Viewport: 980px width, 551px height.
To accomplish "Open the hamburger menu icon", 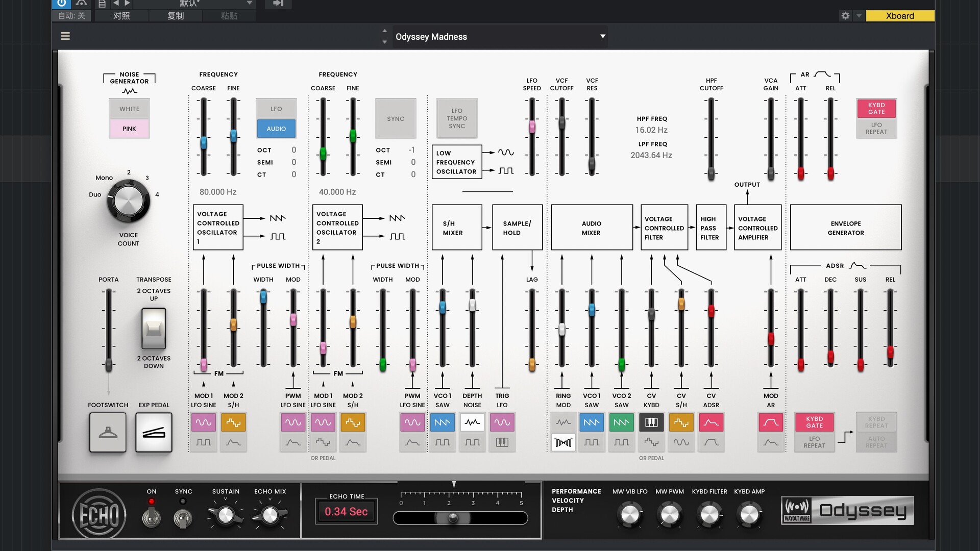I will (x=65, y=36).
